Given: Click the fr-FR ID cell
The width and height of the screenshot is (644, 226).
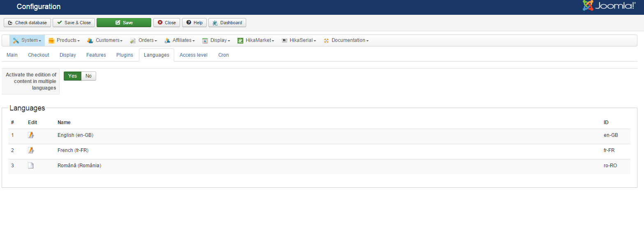Looking at the screenshot, I should pyautogui.click(x=609, y=150).
